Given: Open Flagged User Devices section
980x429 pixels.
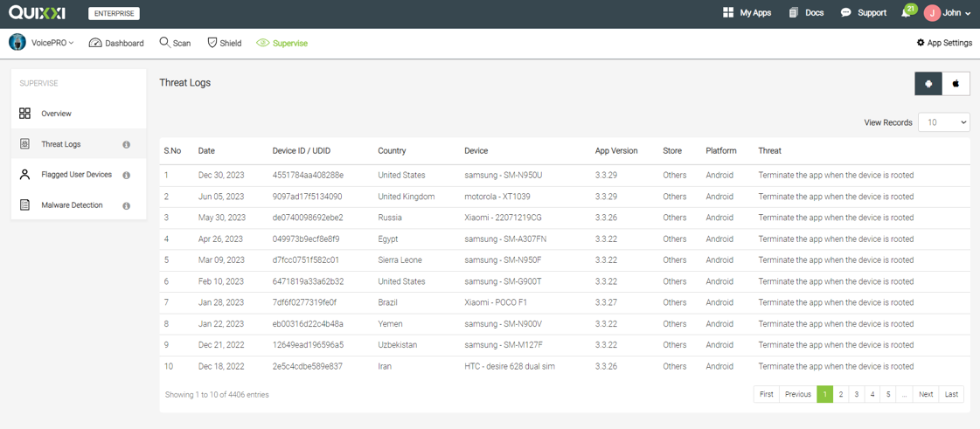Looking at the screenshot, I should tap(79, 175).
